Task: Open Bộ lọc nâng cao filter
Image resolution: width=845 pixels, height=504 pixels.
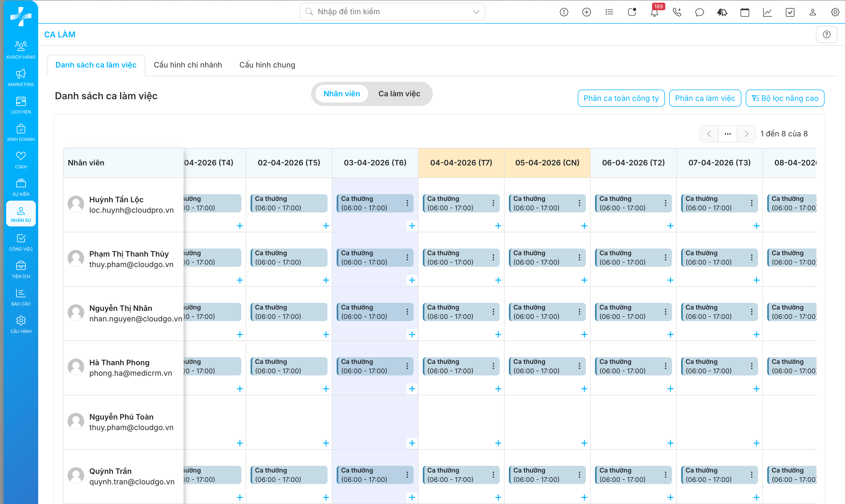Action: coord(784,98)
